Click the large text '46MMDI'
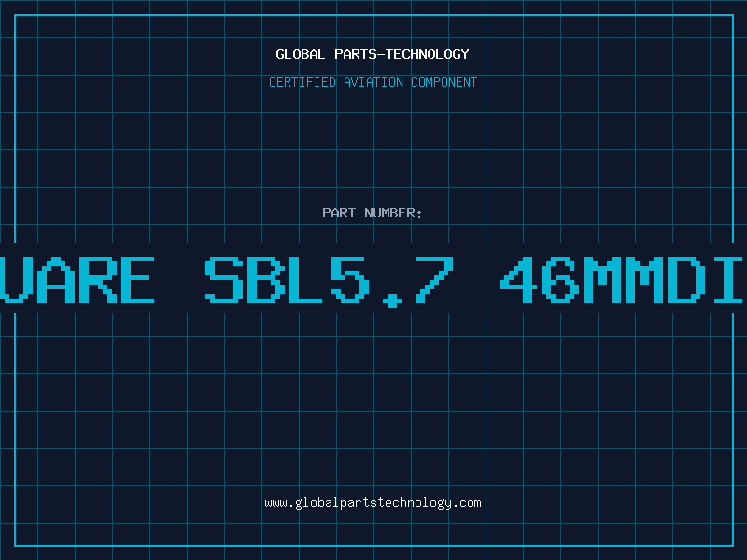Viewport: 747px width, 560px height. [x=621, y=280]
